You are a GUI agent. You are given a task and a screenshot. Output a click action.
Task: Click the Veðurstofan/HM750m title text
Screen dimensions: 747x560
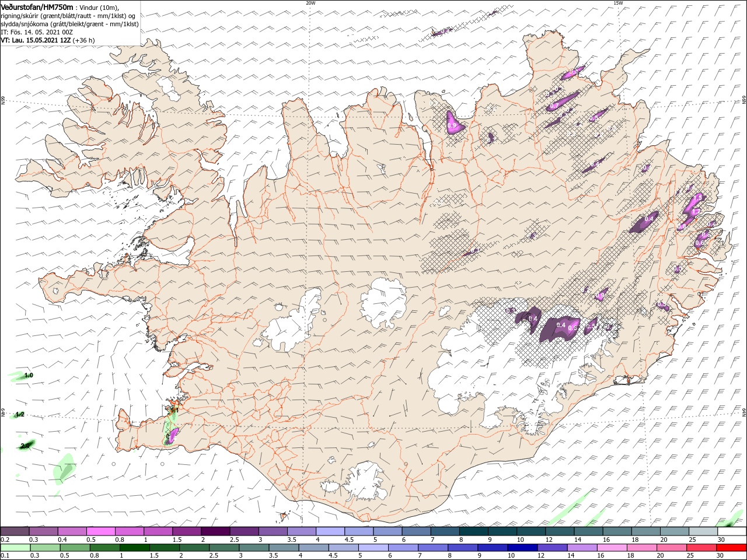(x=38, y=6)
